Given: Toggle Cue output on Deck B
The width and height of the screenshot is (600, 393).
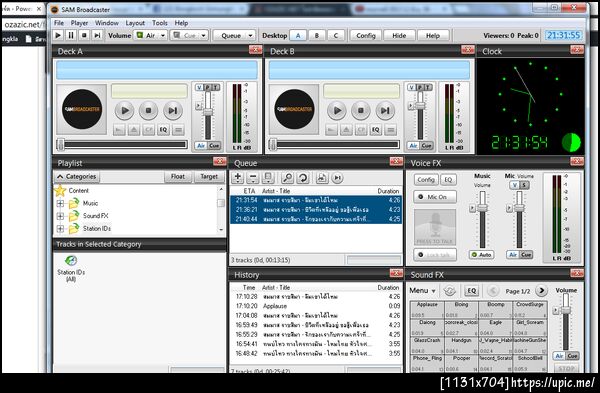Looking at the screenshot, I should point(427,145).
